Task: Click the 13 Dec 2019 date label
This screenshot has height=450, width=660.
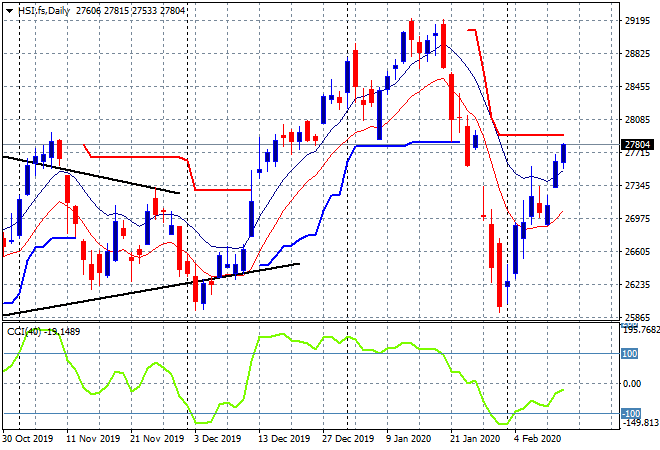Action: (x=284, y=439)
